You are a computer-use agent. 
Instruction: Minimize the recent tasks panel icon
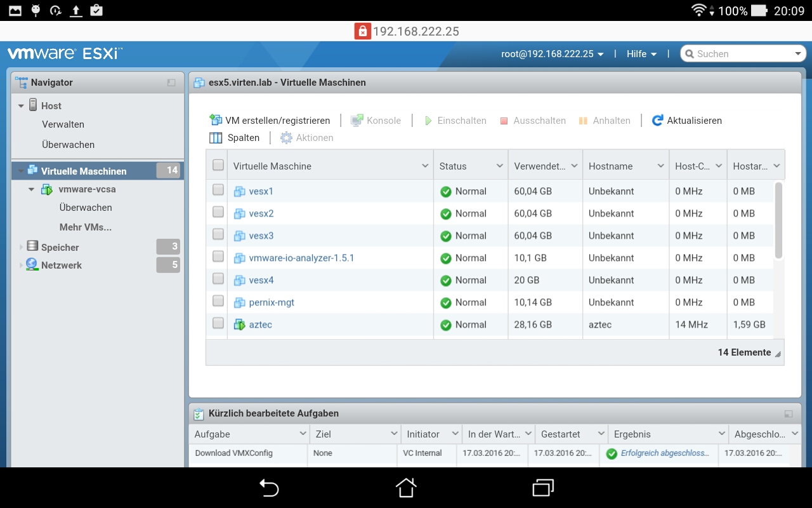789,413
